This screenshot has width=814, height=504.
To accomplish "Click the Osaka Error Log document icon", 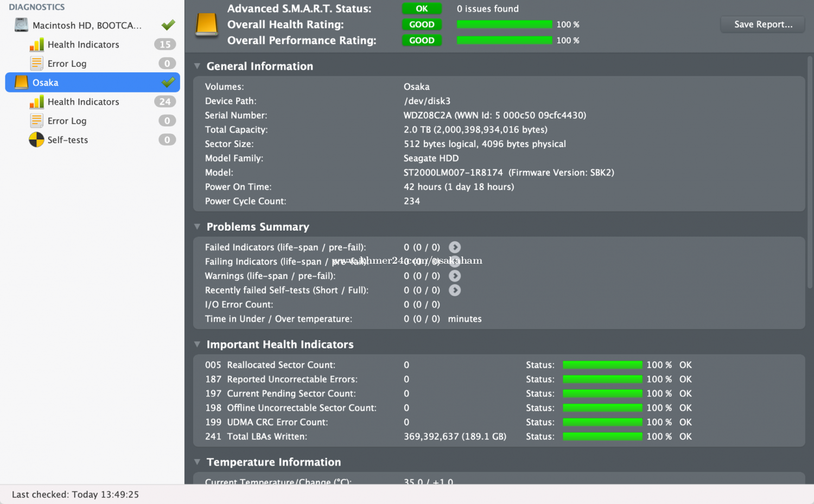I will click(36, 121).
